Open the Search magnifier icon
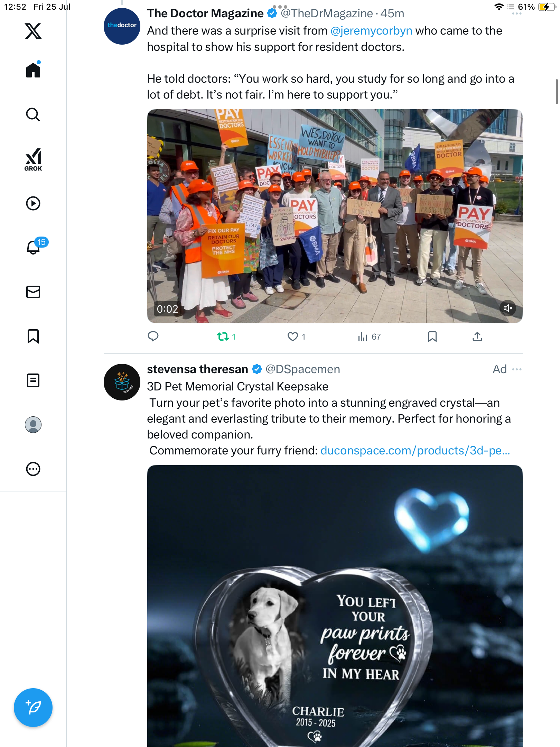Image resolution: width=560 pixels, height=747 pixels. click(x=33, y=114)
